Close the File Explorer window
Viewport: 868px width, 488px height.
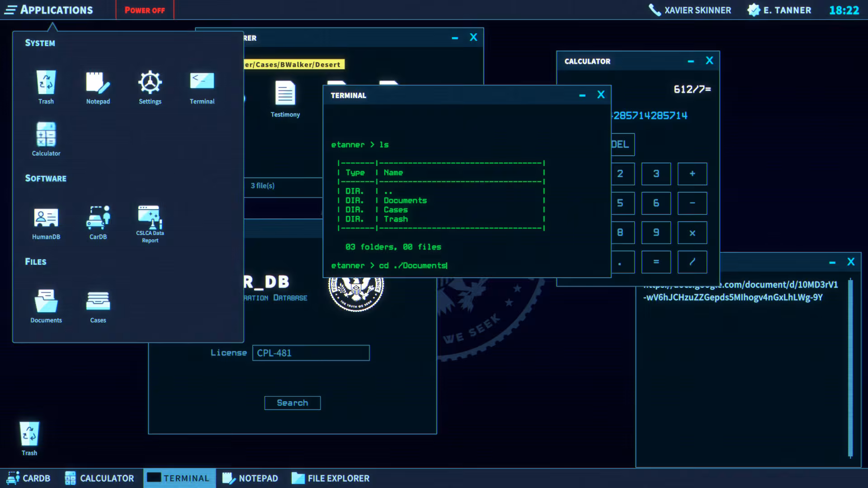[x=473, y=38]
